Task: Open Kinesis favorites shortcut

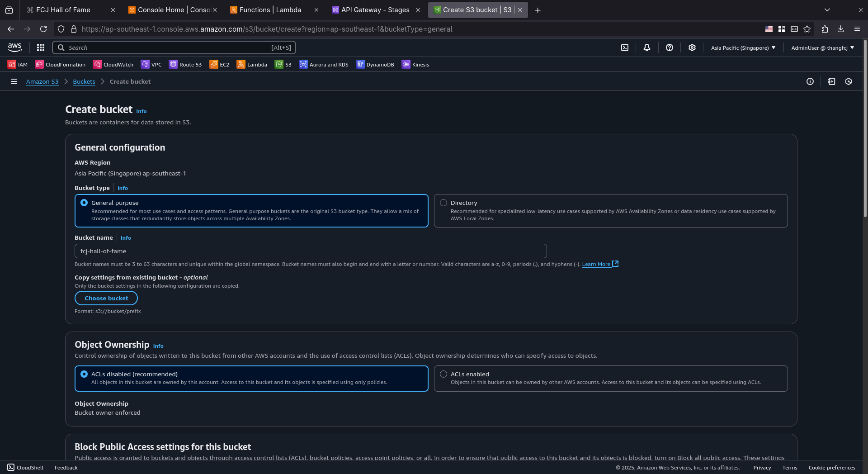Action: (415, 65)
